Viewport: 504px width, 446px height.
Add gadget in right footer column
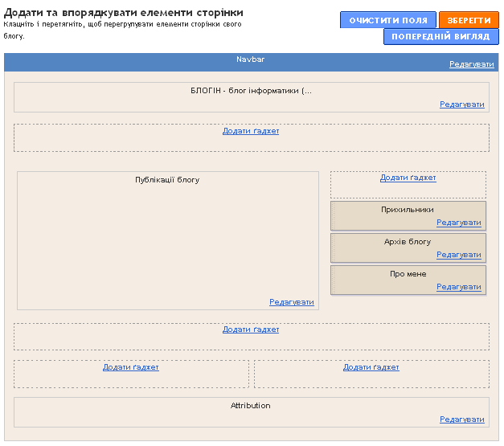(371, 367)
